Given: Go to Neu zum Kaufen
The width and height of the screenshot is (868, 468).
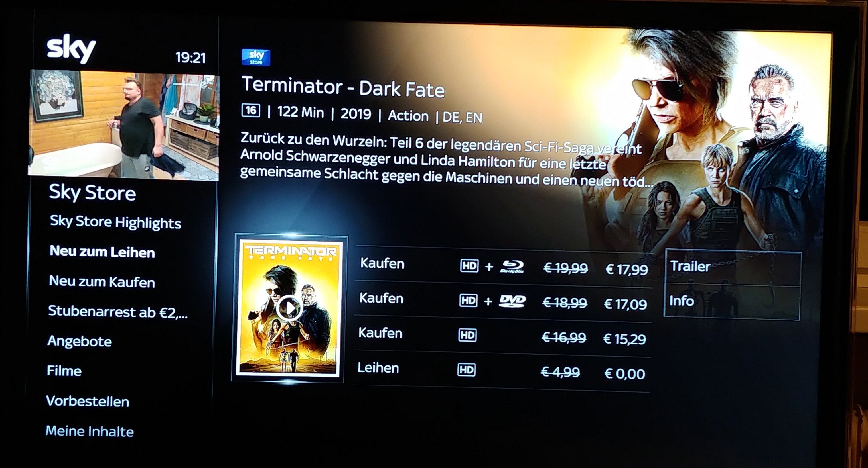Looking at the screenshot, I should tap(102, 281).
